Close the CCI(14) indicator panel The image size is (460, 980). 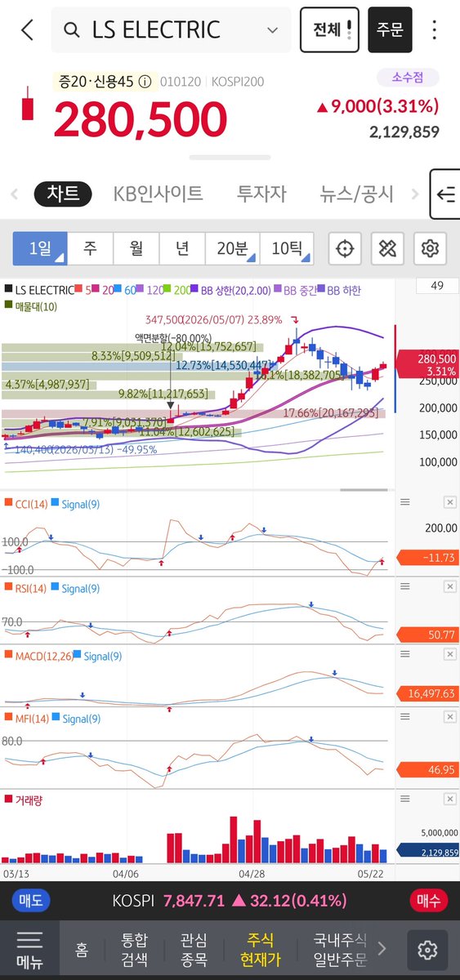pyautogui.click(x=449, y=502)
